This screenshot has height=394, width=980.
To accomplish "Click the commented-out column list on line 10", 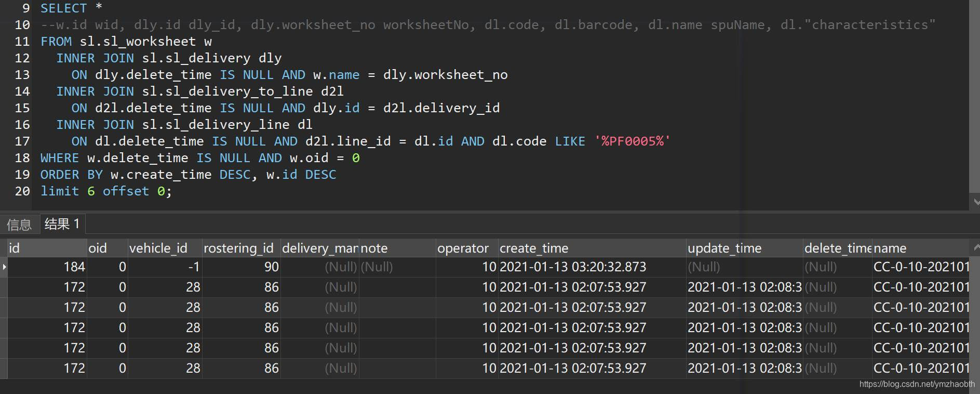I will pyautogui.click(x=488, y=25).
